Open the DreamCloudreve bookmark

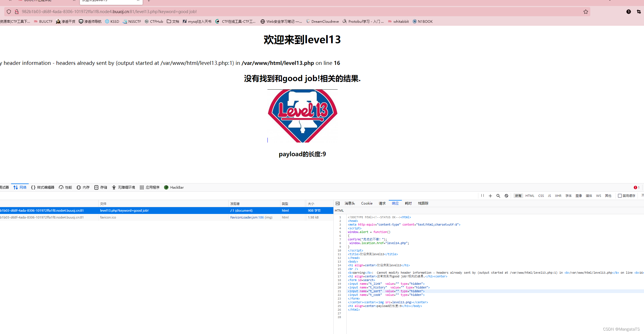(322, 21)
